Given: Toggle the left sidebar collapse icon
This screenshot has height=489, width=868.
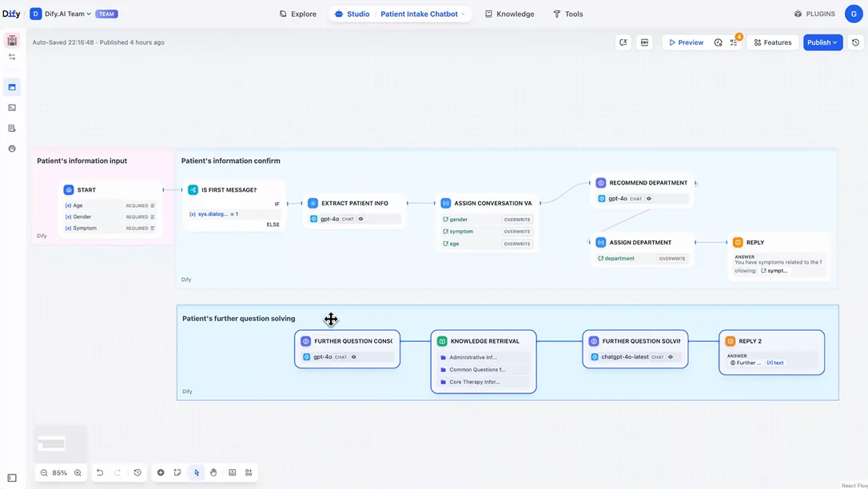Looking at the screenshot, I should click(12, 478).
